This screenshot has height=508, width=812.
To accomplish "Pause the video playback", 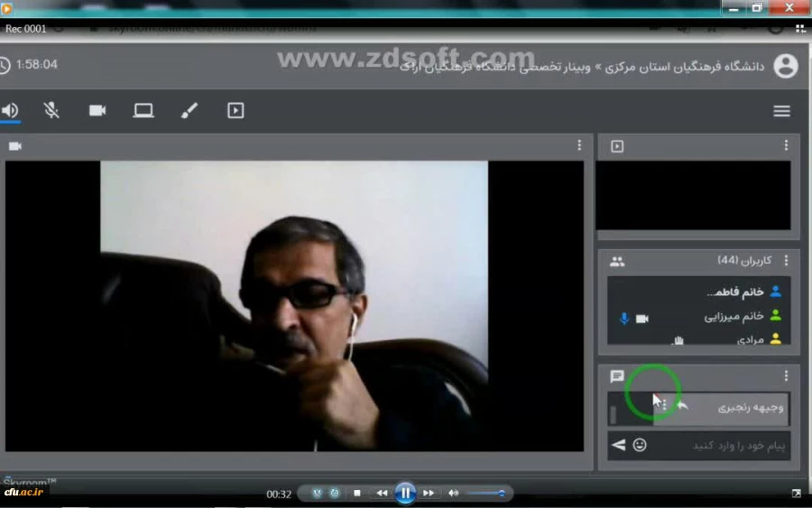I will point(405,493).
